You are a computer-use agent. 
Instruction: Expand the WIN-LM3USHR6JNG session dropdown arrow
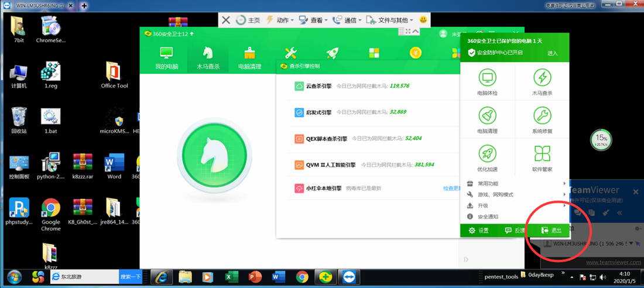pyautogui.click(x=631, y=243)
